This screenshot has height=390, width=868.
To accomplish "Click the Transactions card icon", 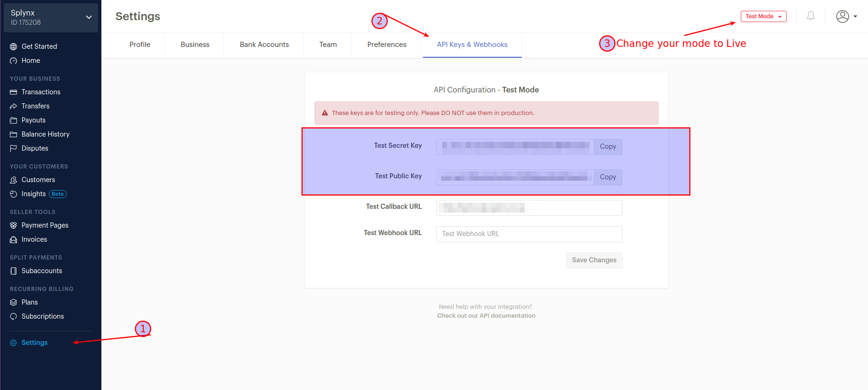I will (x=14, y=92).
